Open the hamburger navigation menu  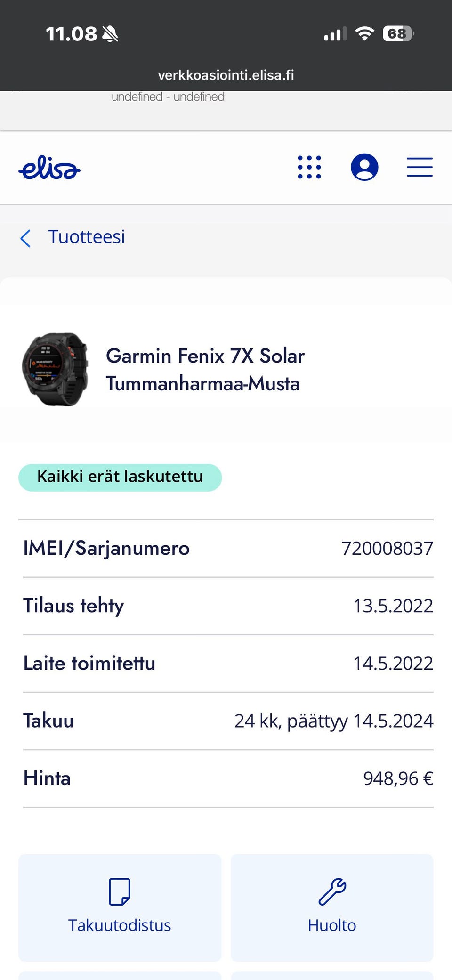pos(420,167)
